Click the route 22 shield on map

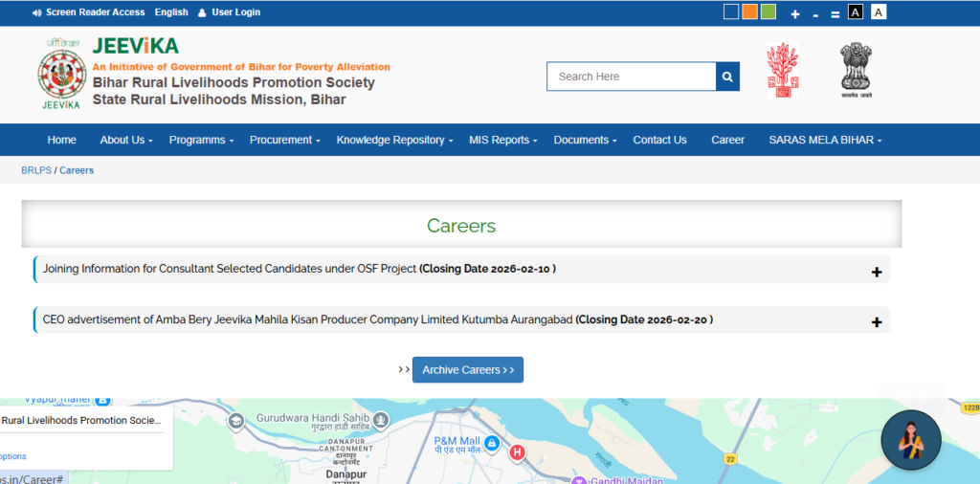point(729,459)
